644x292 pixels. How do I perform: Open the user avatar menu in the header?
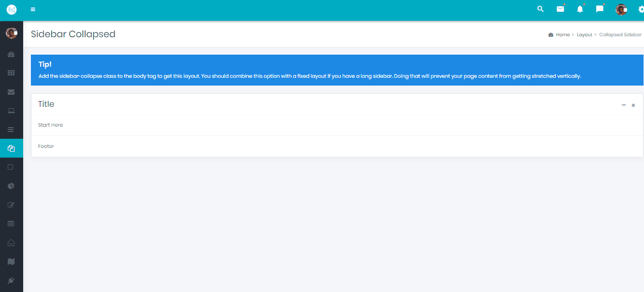point(621,9)
